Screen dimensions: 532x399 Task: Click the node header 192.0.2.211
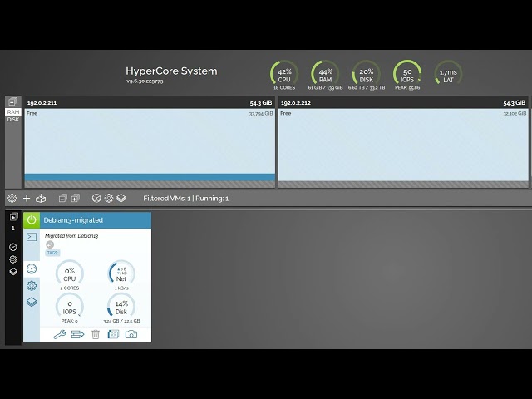click(150, 102)
